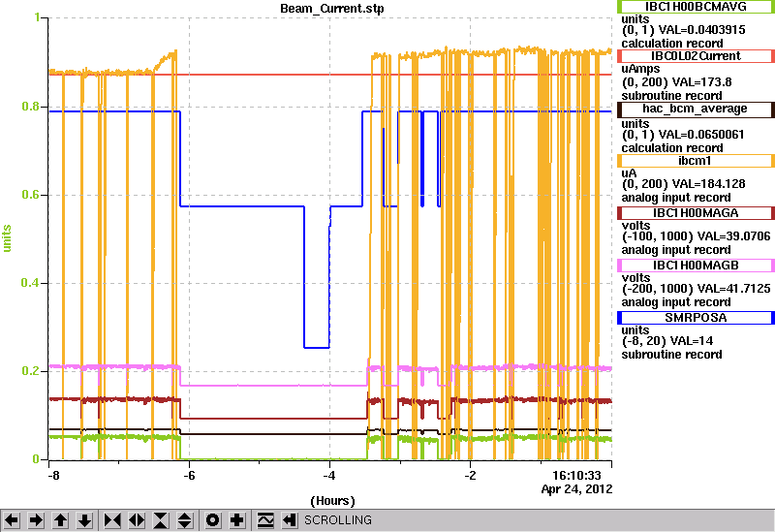Click the SCROLLING status label
Image resolution: width=775 pixels, height=532 pixels.
337,520
